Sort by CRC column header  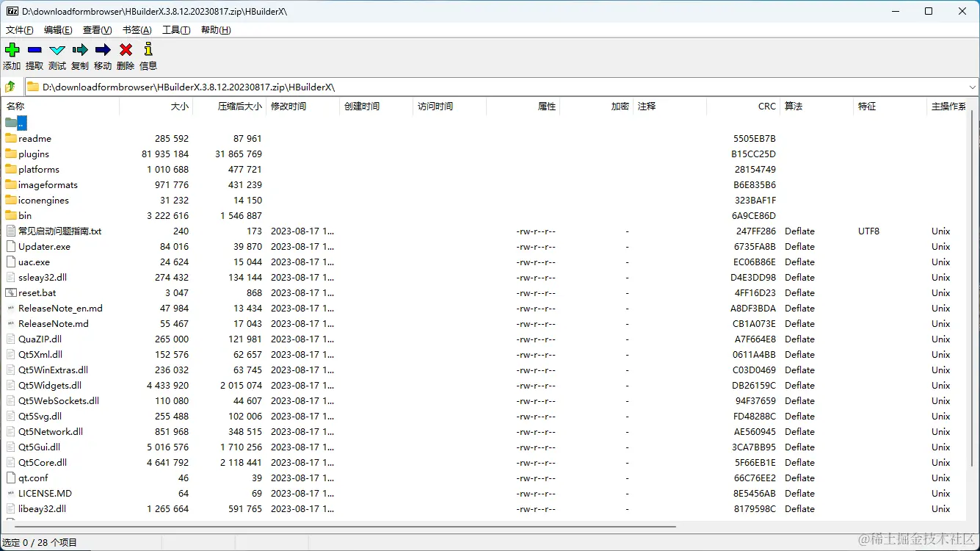point(743,107)
